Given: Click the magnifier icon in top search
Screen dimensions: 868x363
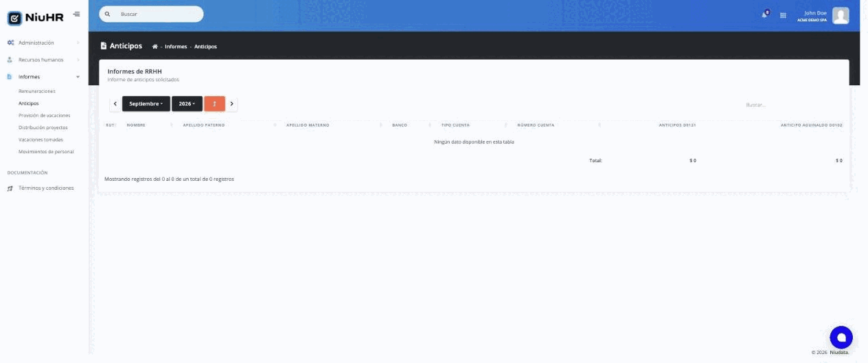Looking at the screenshot, I should (x=108, y=14).
